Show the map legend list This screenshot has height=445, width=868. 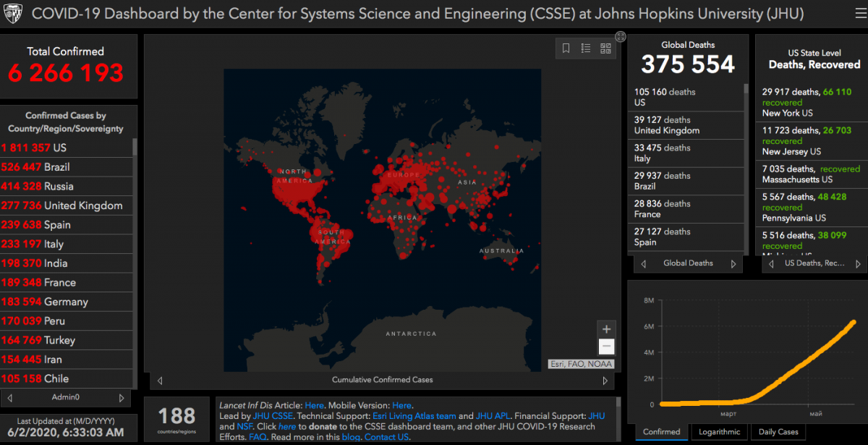tap(586, 48)
